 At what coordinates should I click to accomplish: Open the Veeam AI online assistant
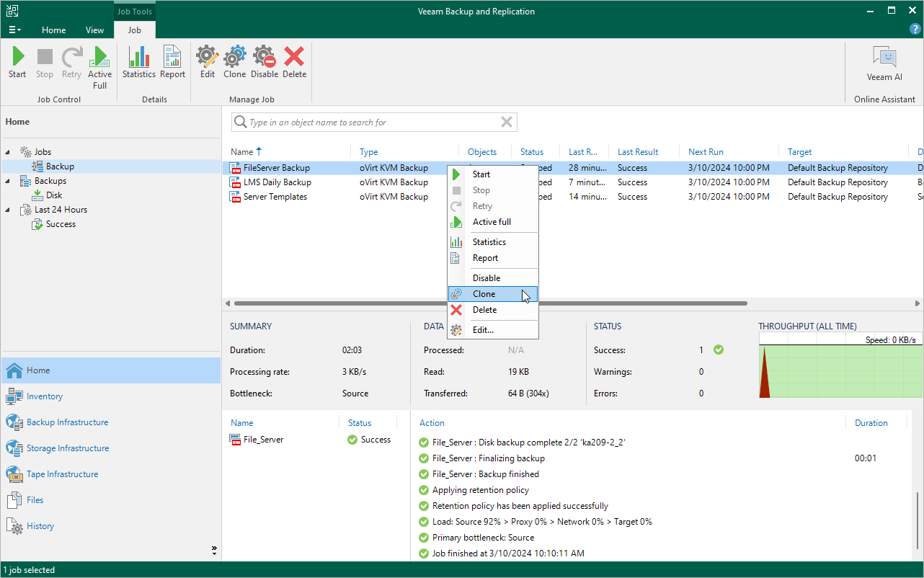[x=884, y=64]
